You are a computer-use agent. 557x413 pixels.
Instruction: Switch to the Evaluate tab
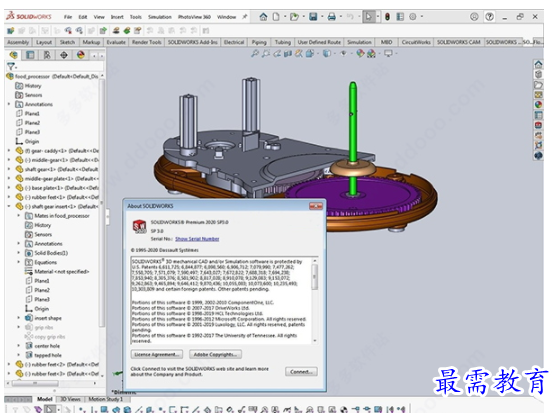116,42
